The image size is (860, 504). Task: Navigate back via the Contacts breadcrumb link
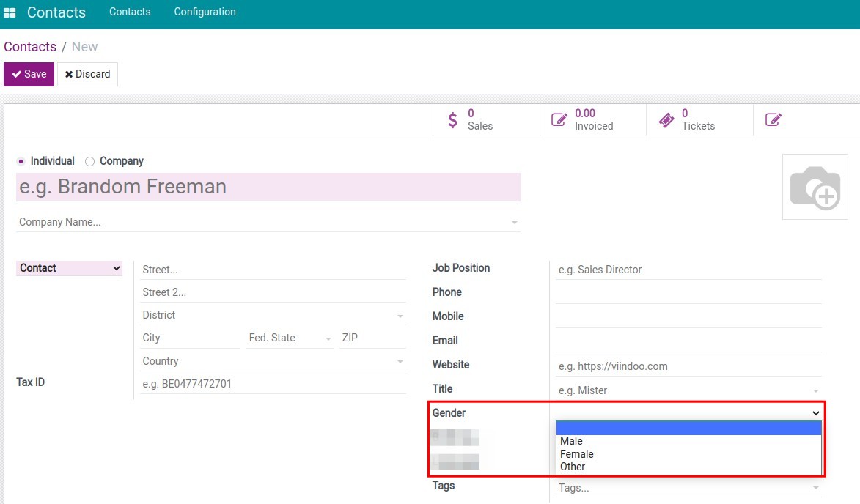[30, 46]
